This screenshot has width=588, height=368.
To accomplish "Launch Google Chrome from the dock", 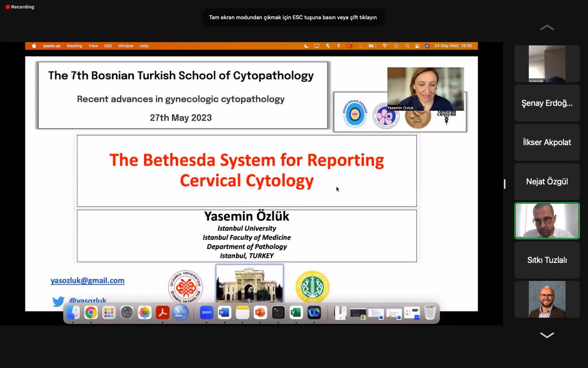I will point(91,313).
